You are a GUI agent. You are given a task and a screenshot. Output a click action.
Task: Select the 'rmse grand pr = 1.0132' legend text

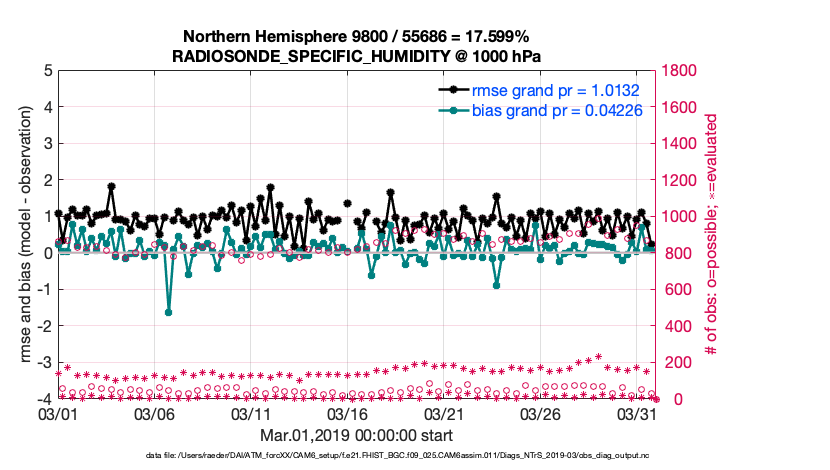click(x=556, y=91)
